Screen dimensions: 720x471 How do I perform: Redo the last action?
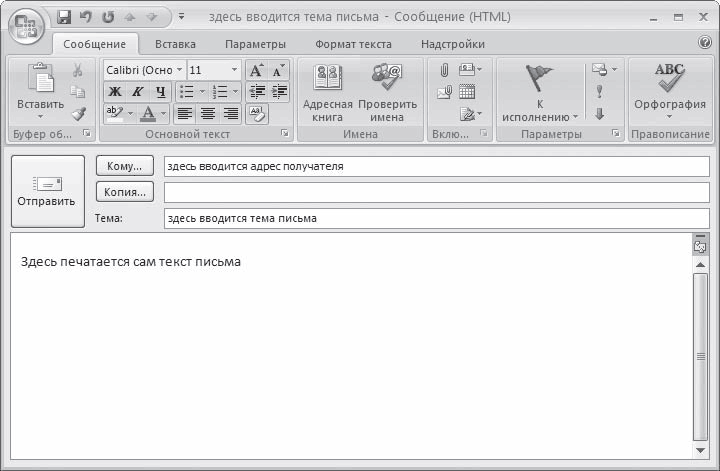tap(108, 17)
